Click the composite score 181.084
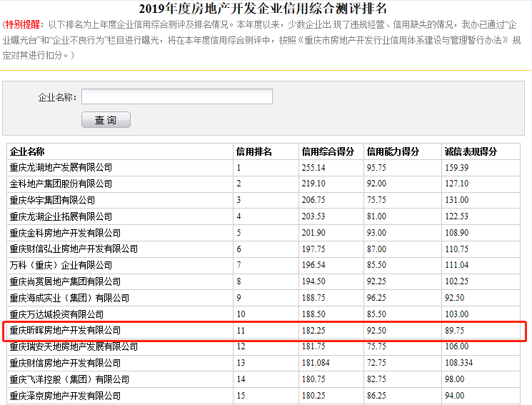This screenshot has width=532, height=405. (316, 363)
